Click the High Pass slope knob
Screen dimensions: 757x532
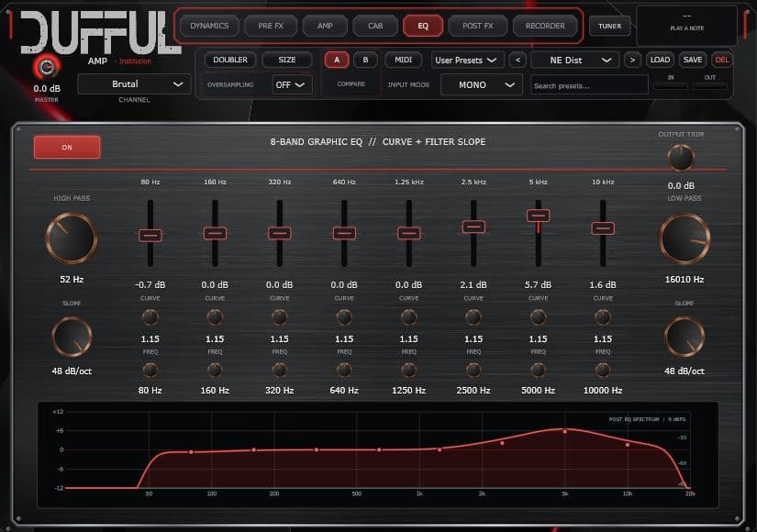coord(72,337)
